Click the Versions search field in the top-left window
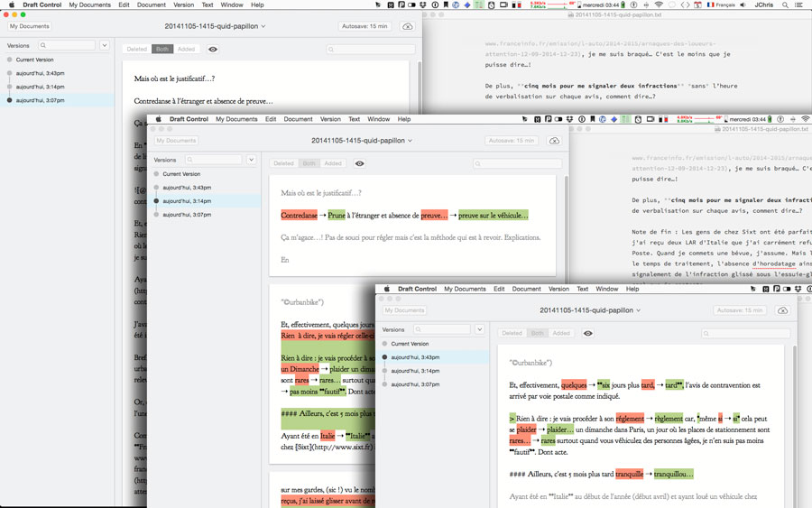This screenshot has width=812, height=508. coord(67,45)
